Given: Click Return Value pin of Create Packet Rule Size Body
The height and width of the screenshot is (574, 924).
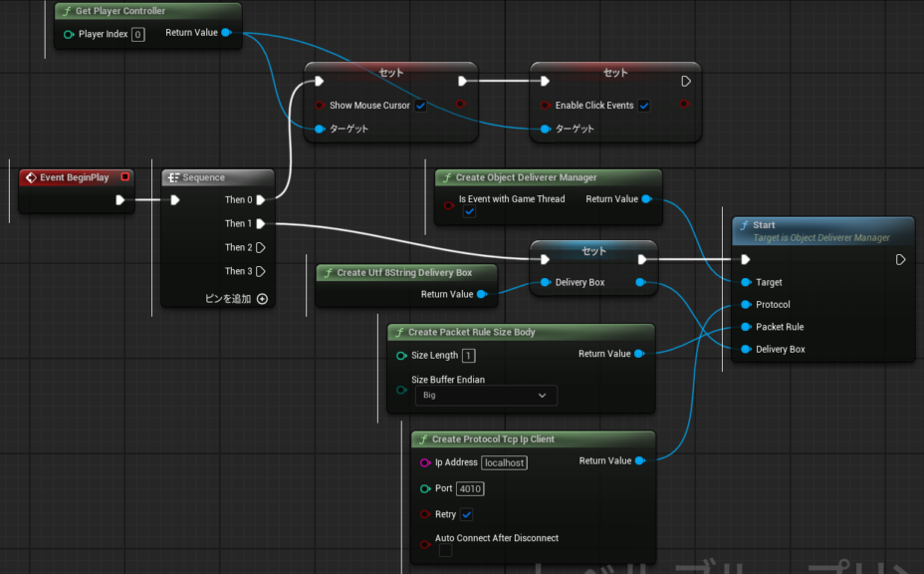Looking at the screenshot, I should [x=639, y=354].
